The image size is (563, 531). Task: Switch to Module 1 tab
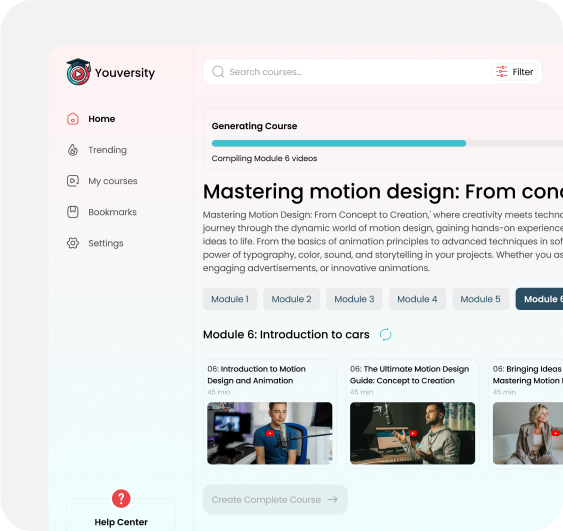click(x=230, y=299)
